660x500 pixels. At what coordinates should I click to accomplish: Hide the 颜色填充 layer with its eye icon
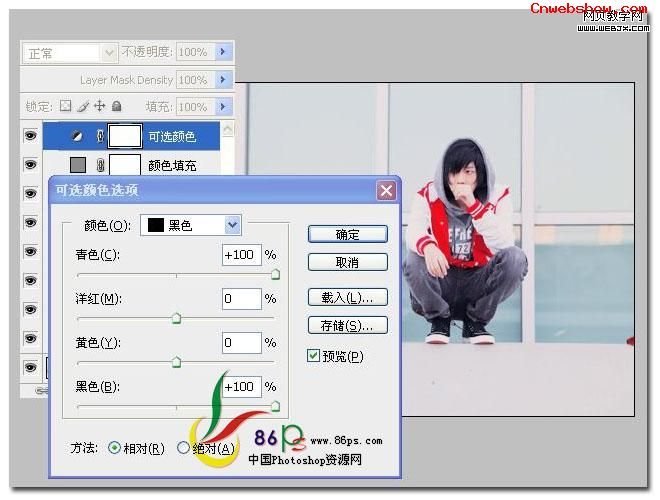coord(30,165)
